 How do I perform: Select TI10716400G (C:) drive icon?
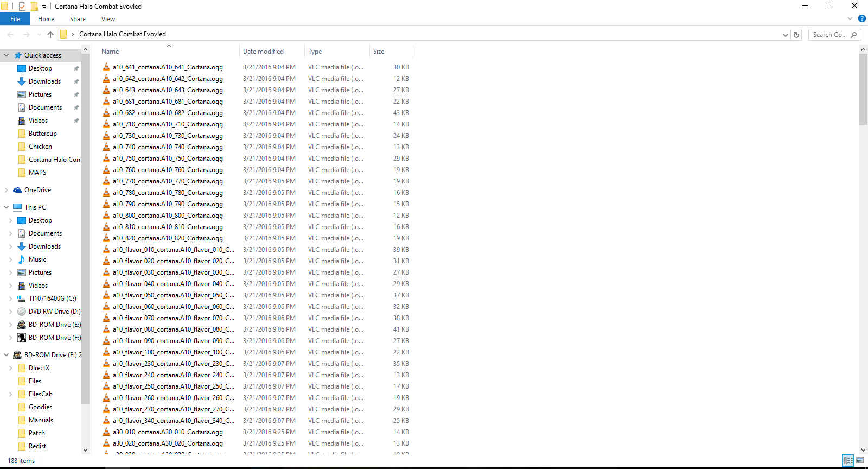(x=22, y=299)
